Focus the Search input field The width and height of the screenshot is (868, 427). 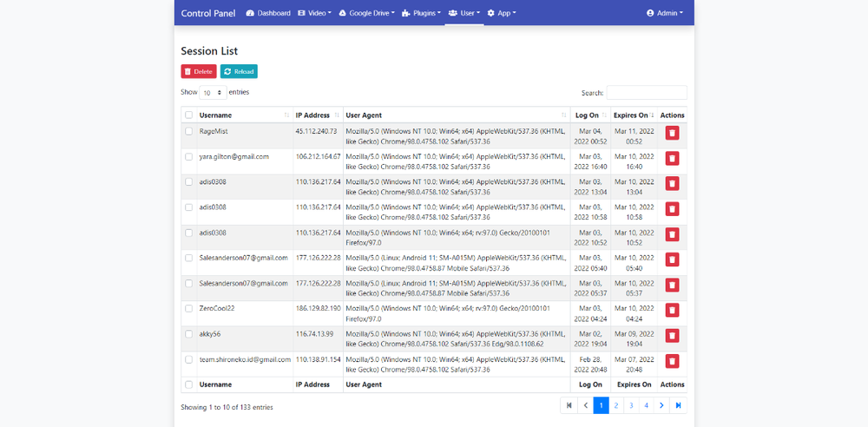[646, 93]
